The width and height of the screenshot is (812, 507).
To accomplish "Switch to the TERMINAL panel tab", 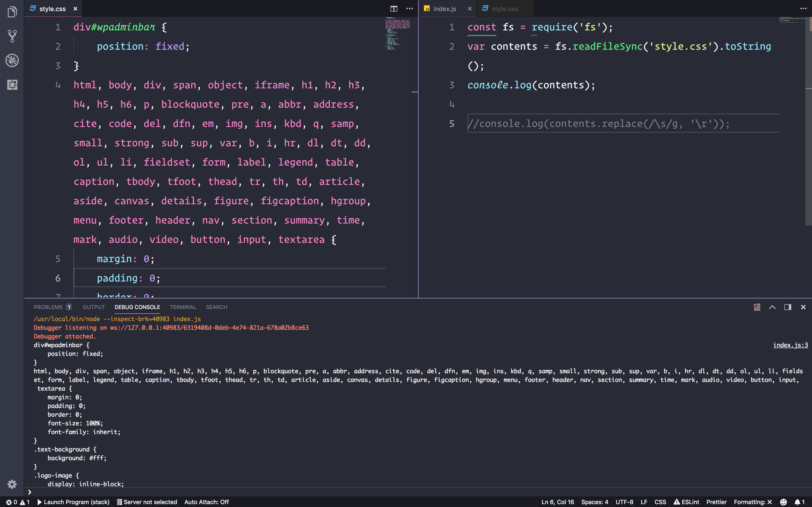I will (x=183, y=307).
